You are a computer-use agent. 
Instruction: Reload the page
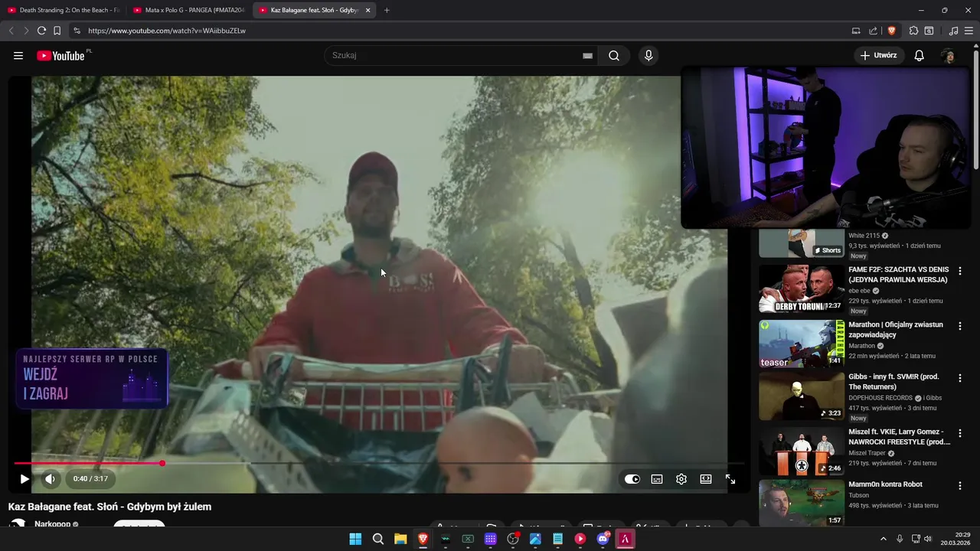(41, 31)
